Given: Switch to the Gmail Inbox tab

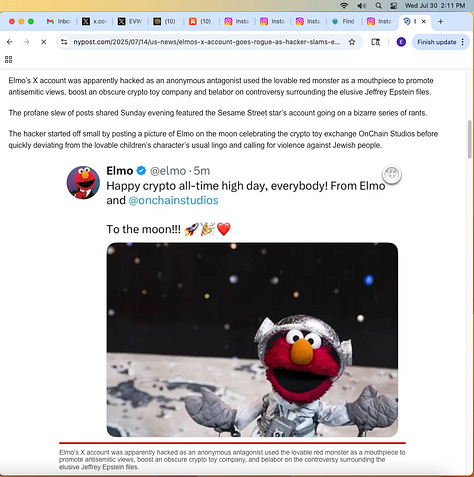Looking at the screenshot, I should [x=58, y=21].
